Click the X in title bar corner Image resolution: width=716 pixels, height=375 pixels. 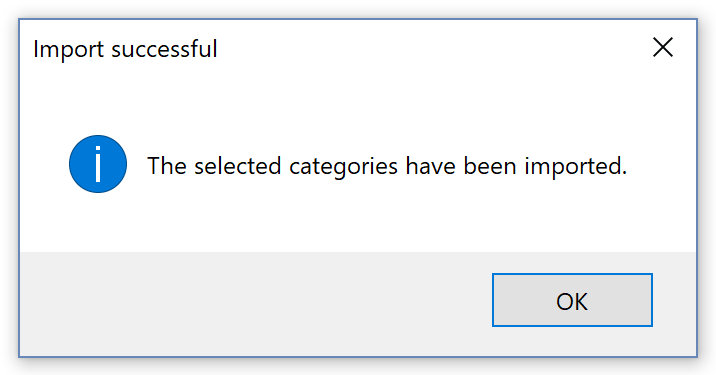(x=663, y=48)
